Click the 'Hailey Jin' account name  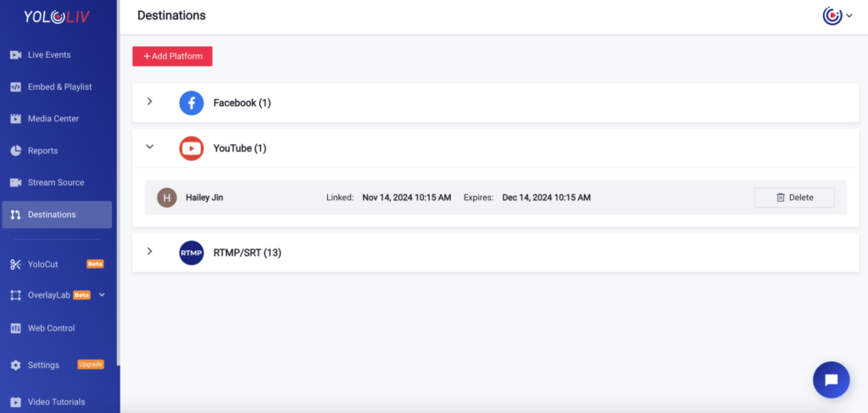click(x=204, y=198)
